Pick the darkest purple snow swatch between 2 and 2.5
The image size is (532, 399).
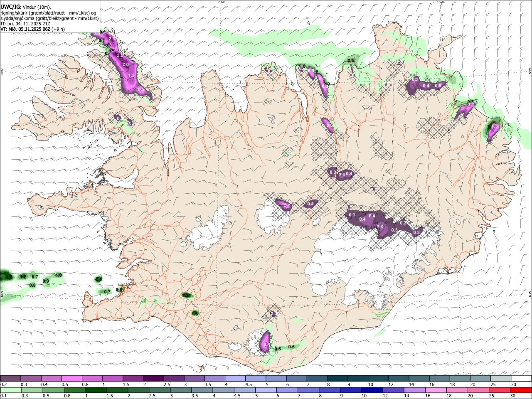[x=153, y=379]
